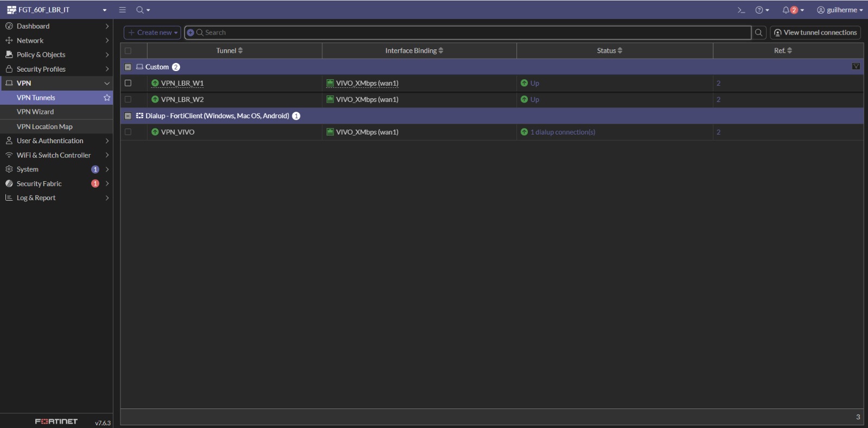Open the guilherme user dropdown
This screenshot has height=428, width=868.
839,10
